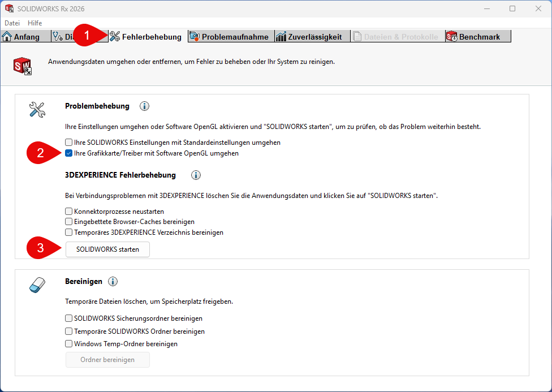Screen dimensions: 552x392
Task: Open the Datei menu
Action: pyautogui.click(x=12, y=23)
